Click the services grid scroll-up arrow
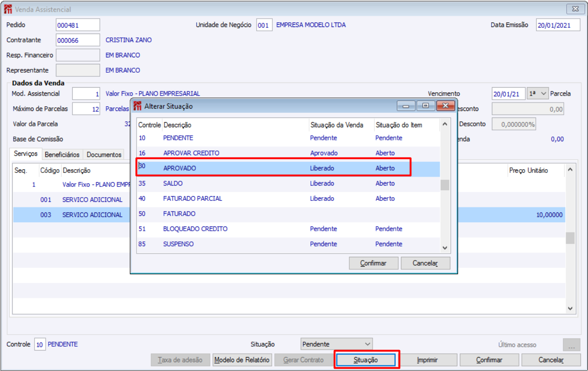This screenshot has height=371, width=588. click(570, 170)
